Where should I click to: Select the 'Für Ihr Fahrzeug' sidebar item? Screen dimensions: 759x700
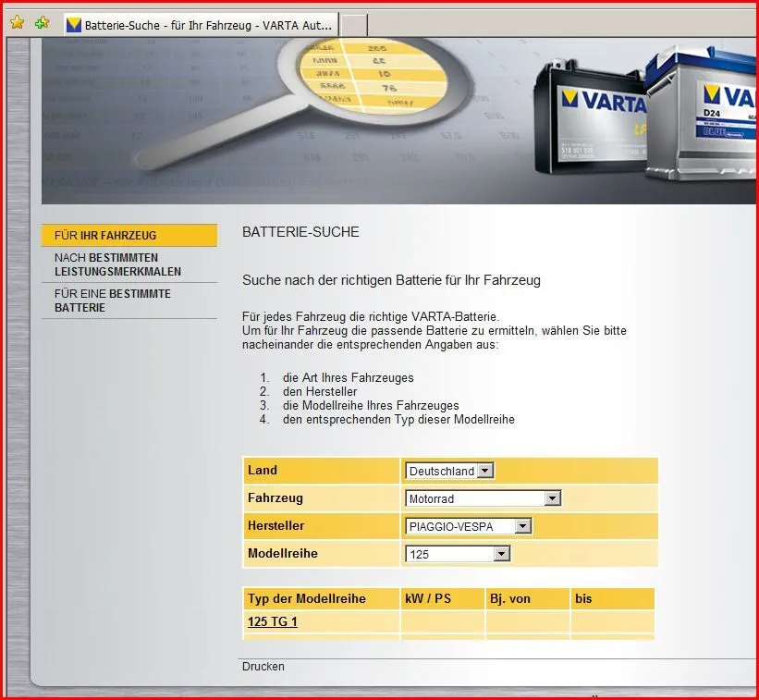tap(129, 236)
